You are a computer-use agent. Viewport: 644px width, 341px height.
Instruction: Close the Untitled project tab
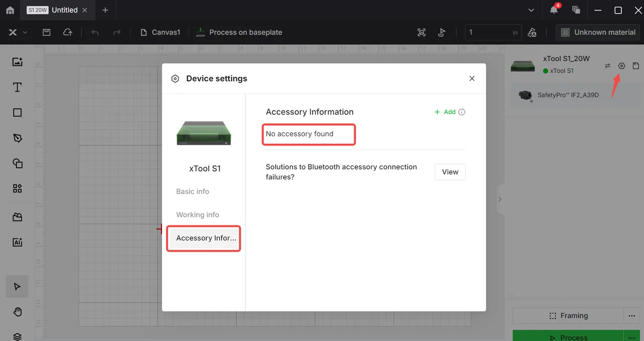pos(85,10)
